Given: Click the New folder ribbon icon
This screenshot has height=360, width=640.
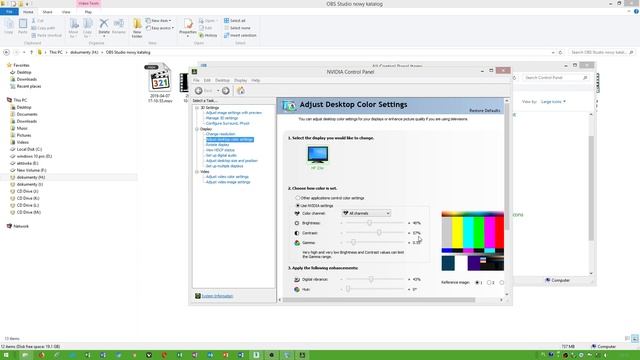Looking at the screenshot, I should click(x=137, y=24).
